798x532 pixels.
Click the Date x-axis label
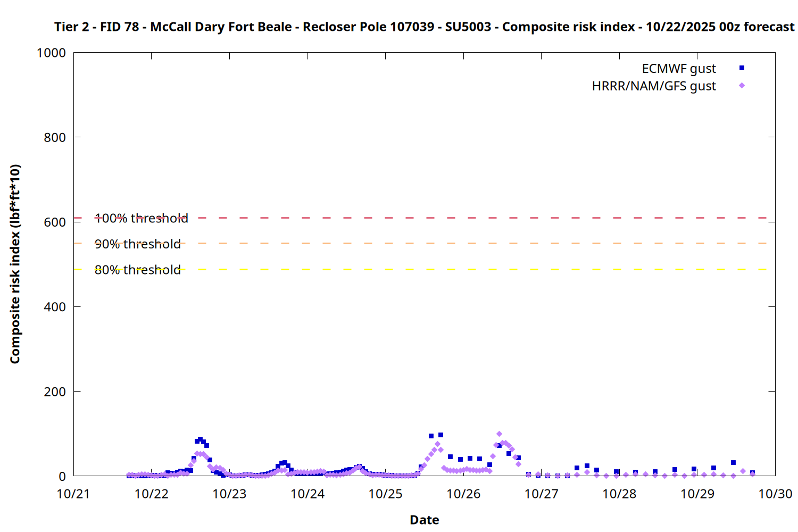424,520
